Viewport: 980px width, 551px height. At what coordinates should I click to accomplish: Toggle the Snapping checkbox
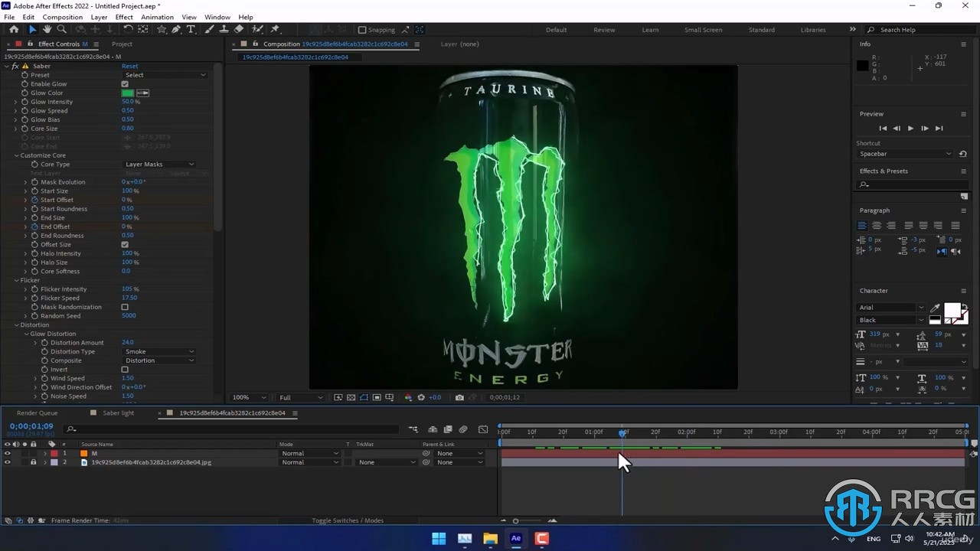click(362, 30)
